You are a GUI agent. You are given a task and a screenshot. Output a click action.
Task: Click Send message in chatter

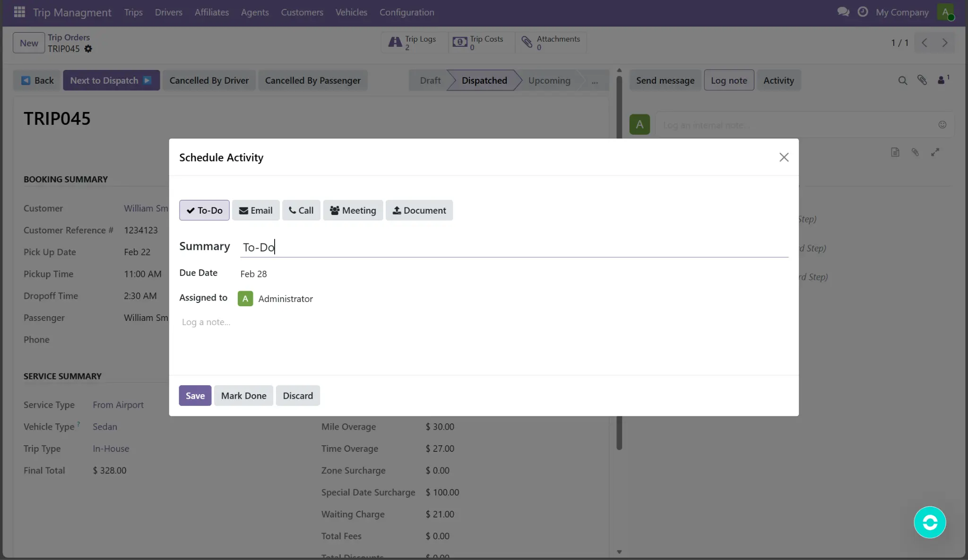[x=665, y=81]
